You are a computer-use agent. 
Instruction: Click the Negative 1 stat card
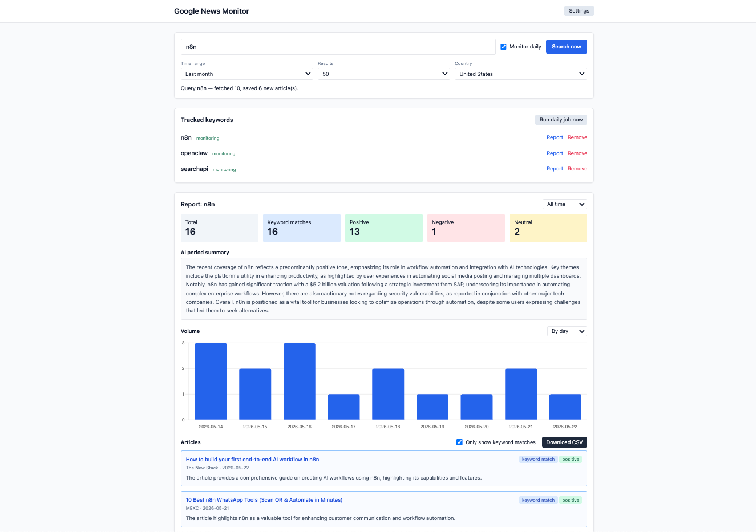466,228
